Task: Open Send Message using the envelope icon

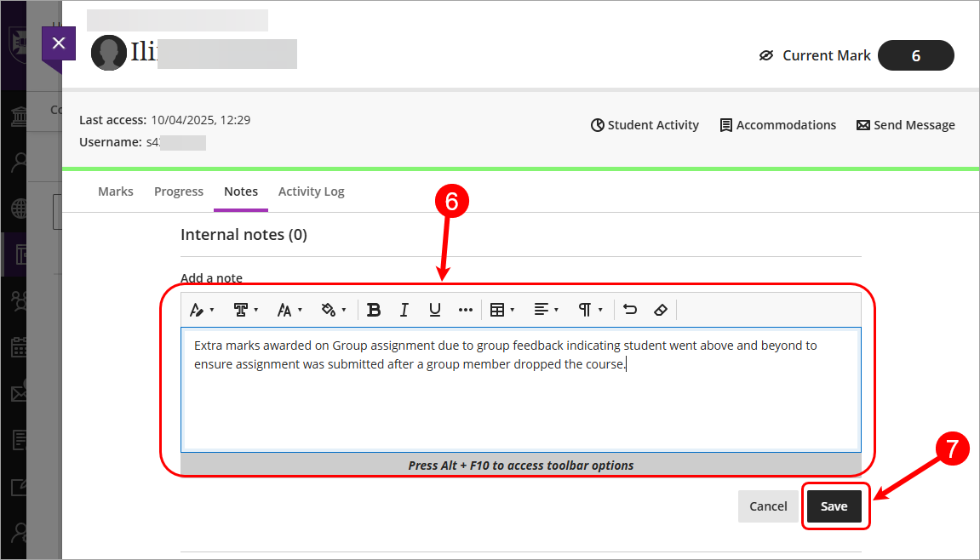Action: [905, 124]
